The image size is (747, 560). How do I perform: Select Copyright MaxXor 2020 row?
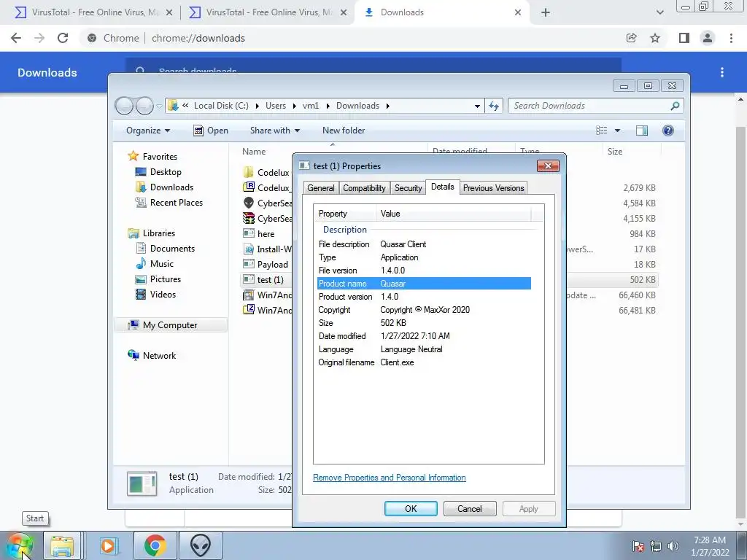pyautogui.click(x=424, y=309)
